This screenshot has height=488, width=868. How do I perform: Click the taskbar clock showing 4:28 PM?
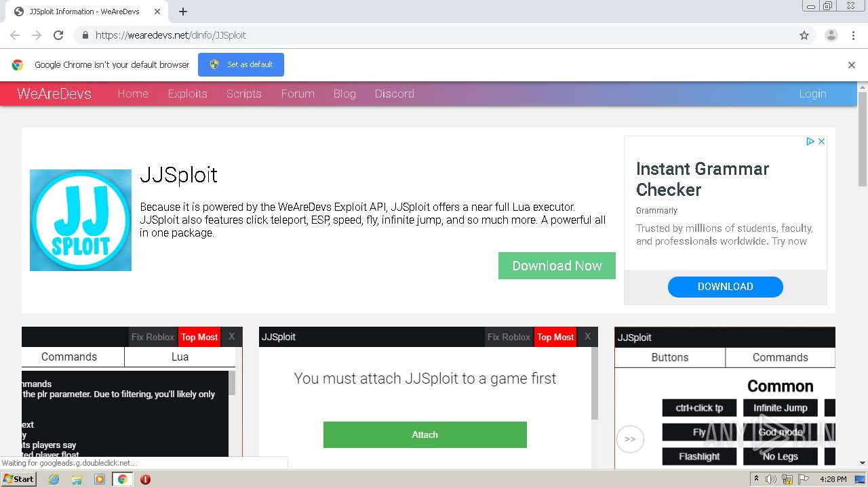(x=833, y=479)
